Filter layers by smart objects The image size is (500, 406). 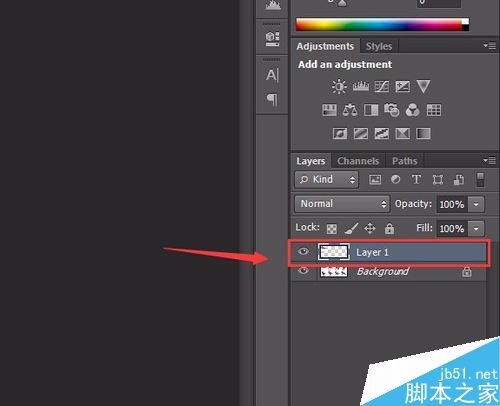tap(459, 180)
